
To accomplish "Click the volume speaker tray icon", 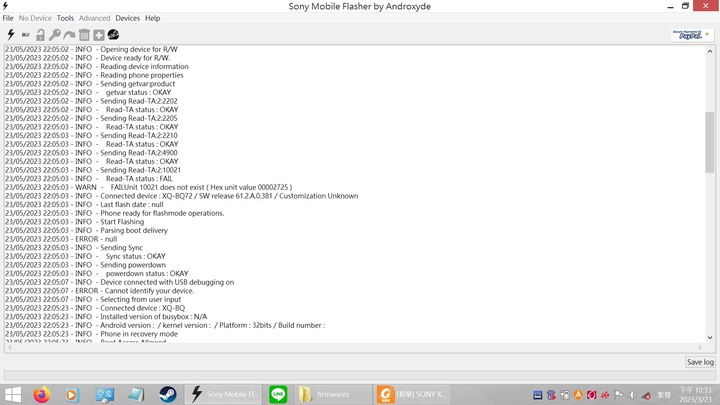I will (632, 395).
